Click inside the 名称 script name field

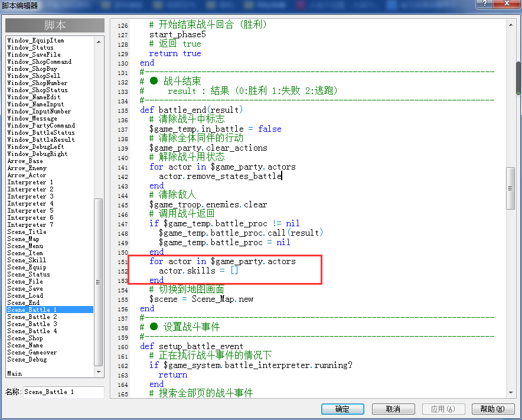click(64, 392)
